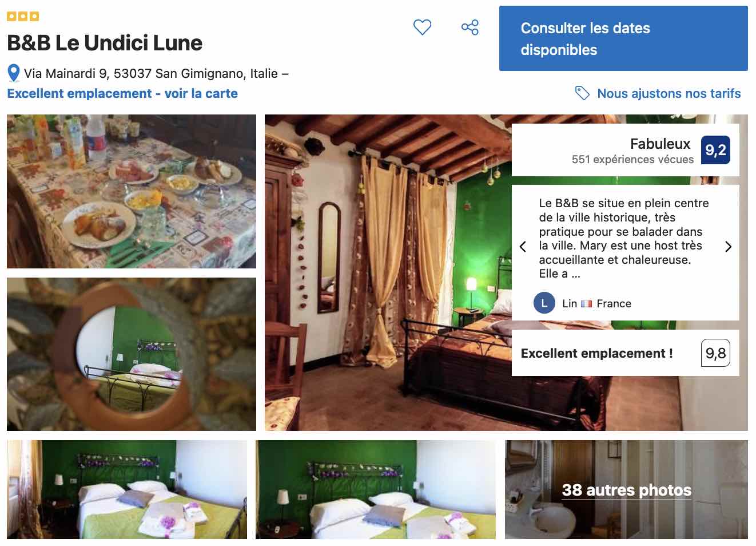Save property with the heart icon
The image size is (756, 546).
pos(422,27)
